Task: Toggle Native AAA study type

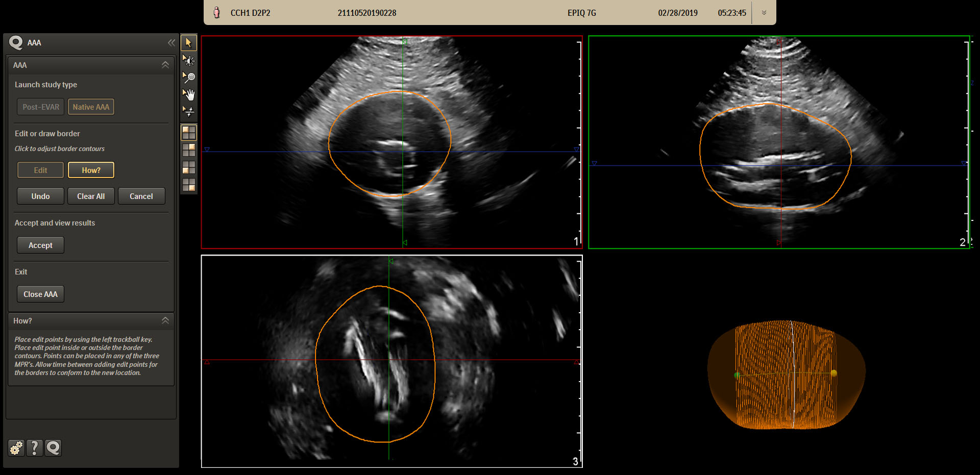Action: click(x=91, y=107)
